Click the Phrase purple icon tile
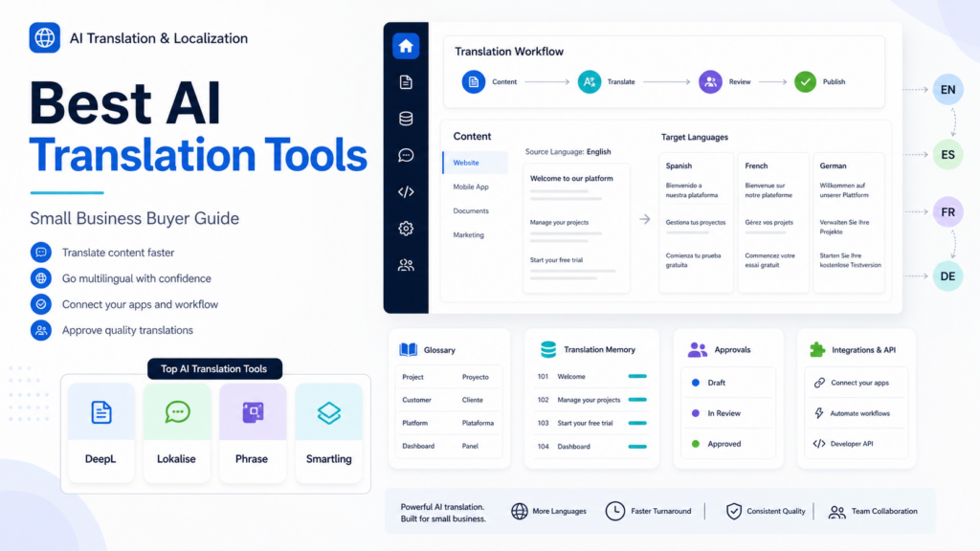The height and width of the screenshot is (551, 980). tap(253, 412)
